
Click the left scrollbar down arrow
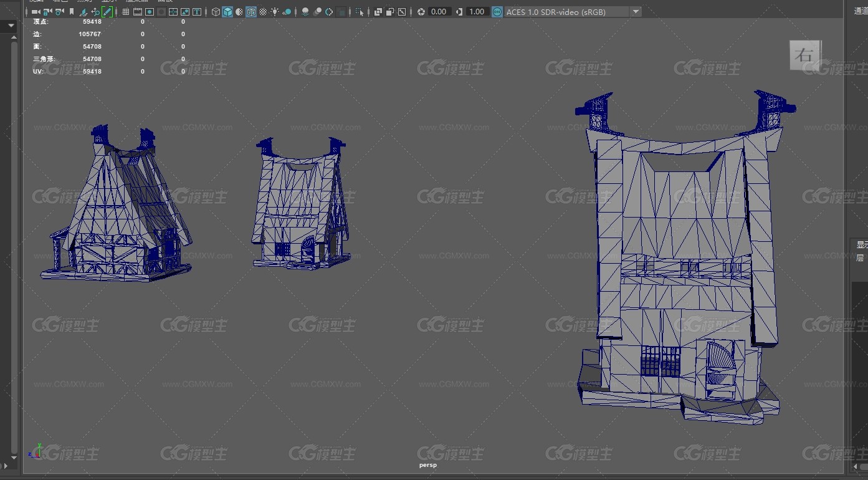14,457
